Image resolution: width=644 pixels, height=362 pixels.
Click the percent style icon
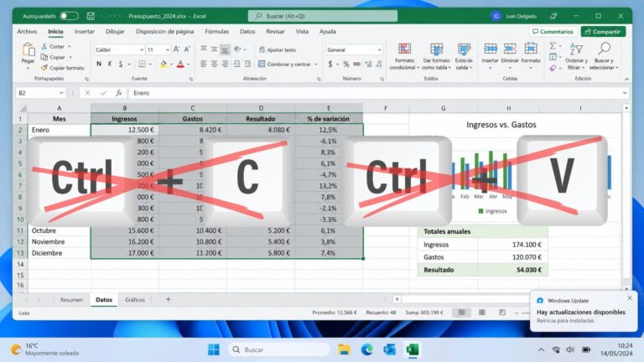tap(346, 64)
